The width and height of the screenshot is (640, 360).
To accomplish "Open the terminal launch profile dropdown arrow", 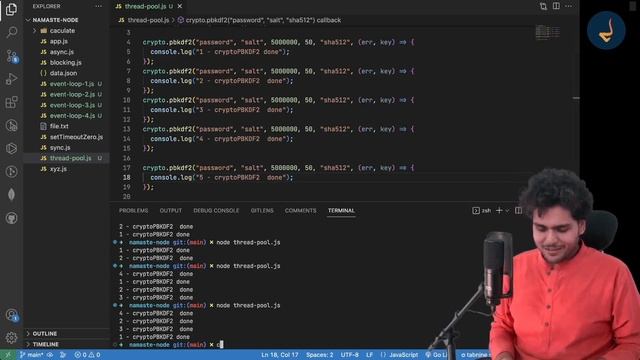I will [x=507, y=211].
